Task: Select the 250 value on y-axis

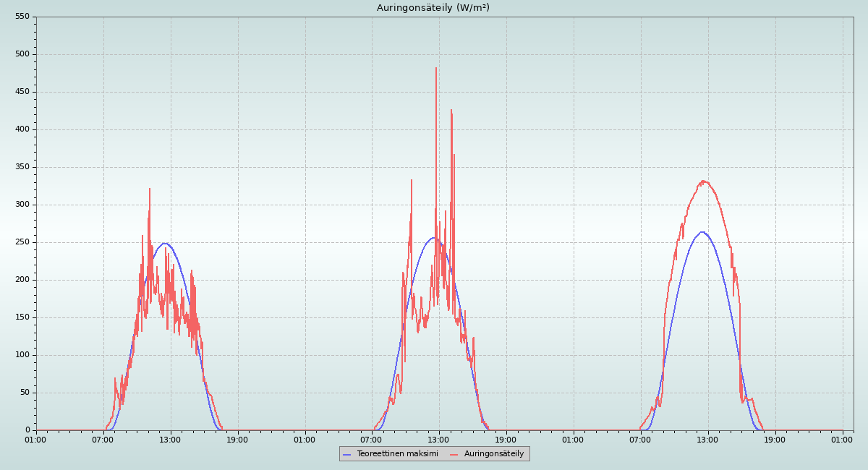Action: pyautogui.click(x=22, y=242)
